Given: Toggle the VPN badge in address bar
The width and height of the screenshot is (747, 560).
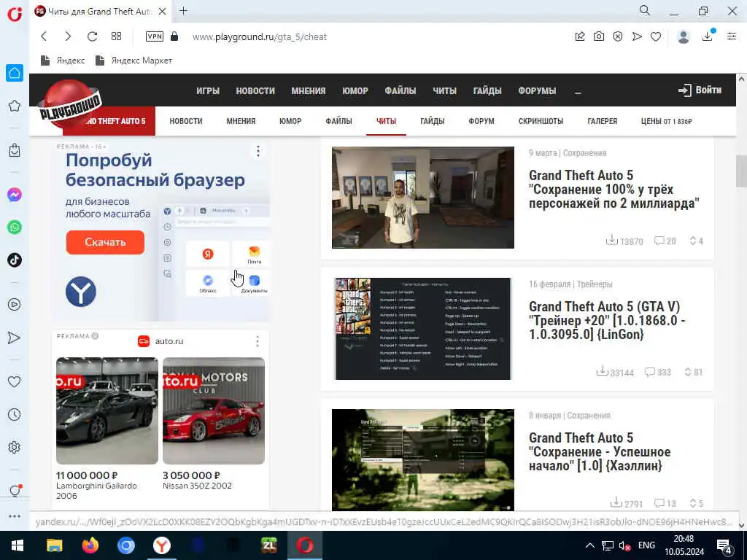Looking at the screenshot, I should [x=155, y=36].
